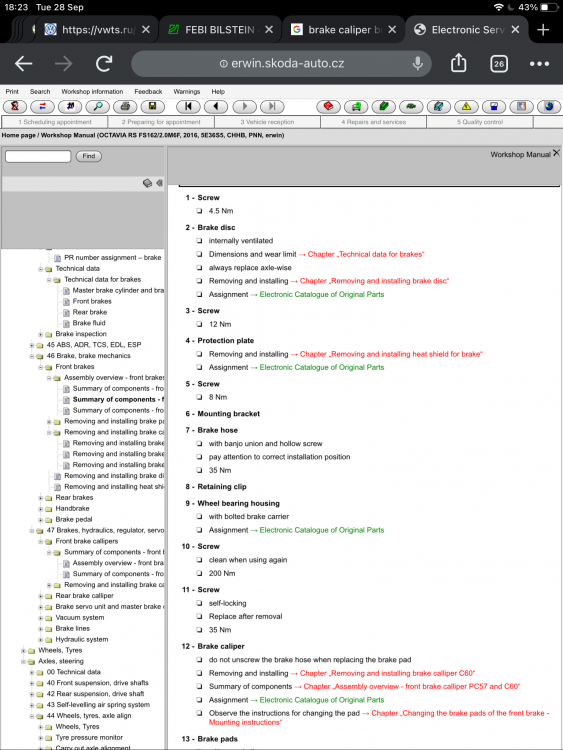
Task: Click the search text field beside Find
Action: point(38,156)
